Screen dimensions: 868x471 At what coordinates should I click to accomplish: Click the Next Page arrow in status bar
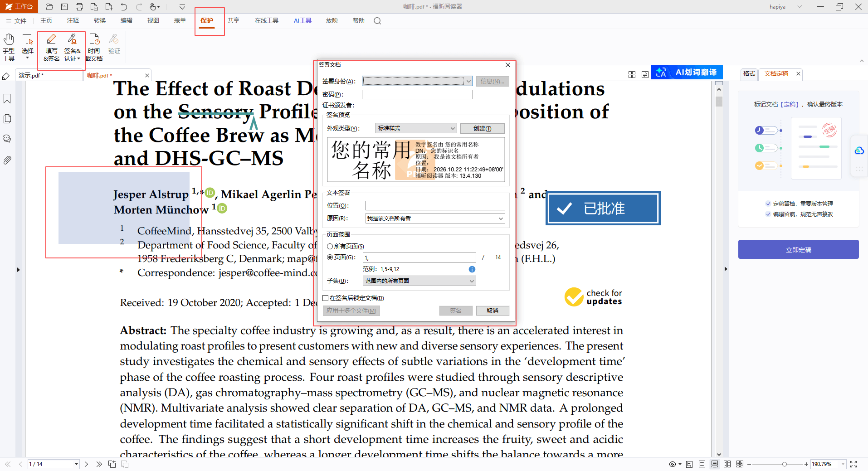pos(86,464)
